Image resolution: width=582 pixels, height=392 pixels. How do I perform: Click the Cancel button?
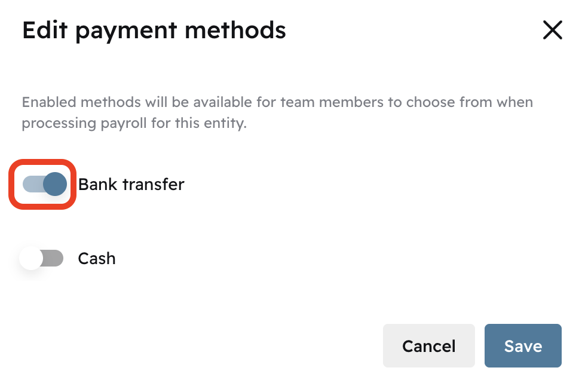pyautogui.click(x=428, y=346)
